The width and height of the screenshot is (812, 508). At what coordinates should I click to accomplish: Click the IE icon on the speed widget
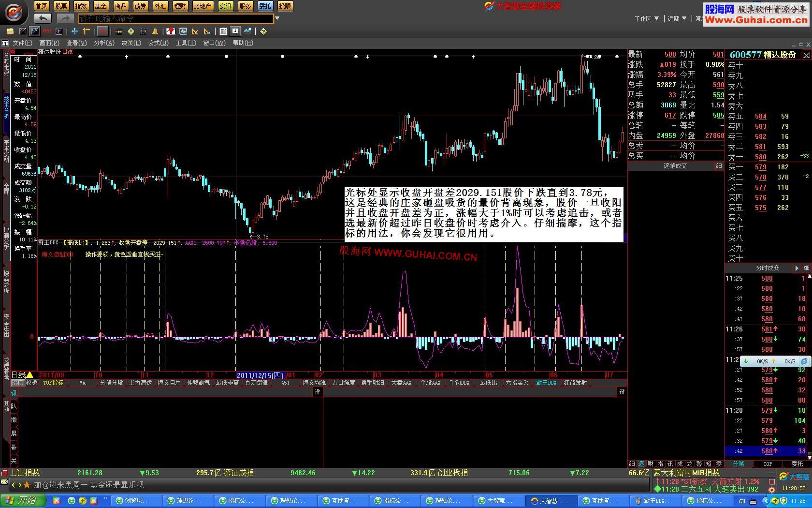(x=804, y=361)
